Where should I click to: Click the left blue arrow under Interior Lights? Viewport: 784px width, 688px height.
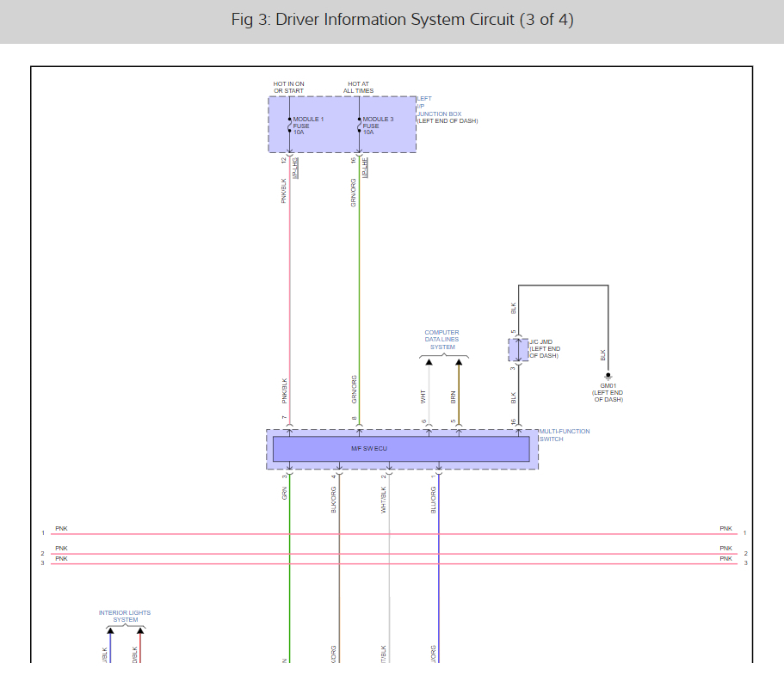pyautogui.click(x=110, y=631)
